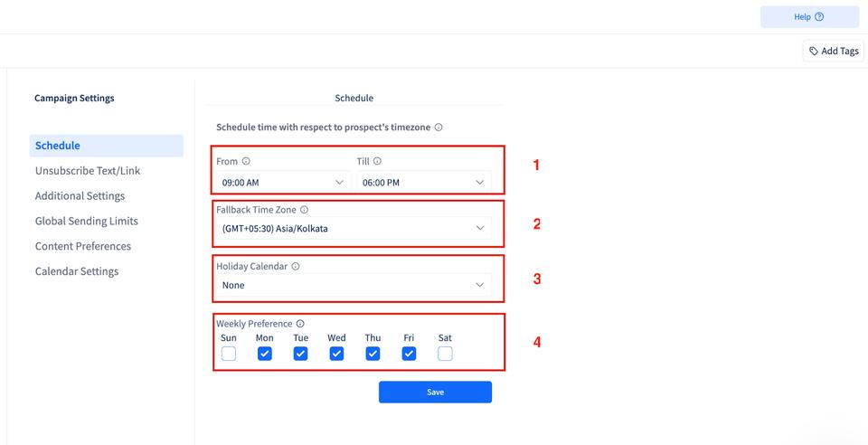Open Calendar Settings section
868x445 pixels.
tap(77, 271)
